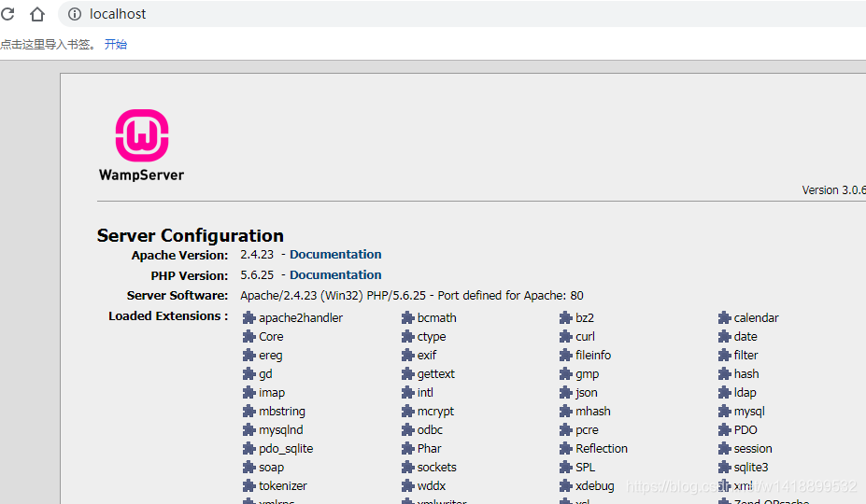The image size is (866, 504).
Task: Select the mysqlnd extension text
Action: [x=280, y=430]
